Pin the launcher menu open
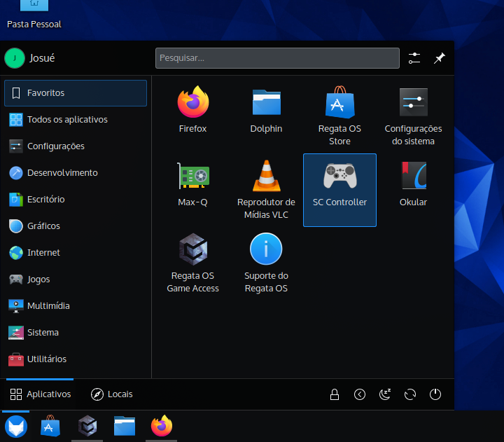504x442 pixels. click(x=440, y=58)
